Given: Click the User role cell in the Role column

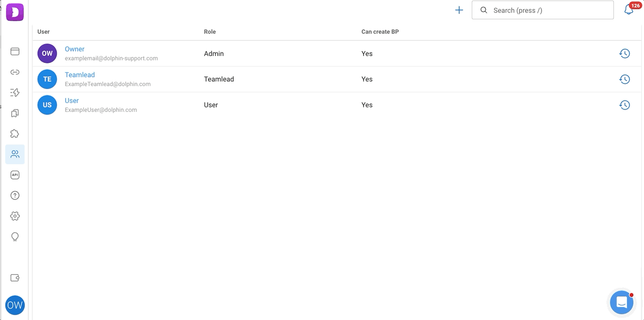Looking at the screenshot, I should [211, 105].
